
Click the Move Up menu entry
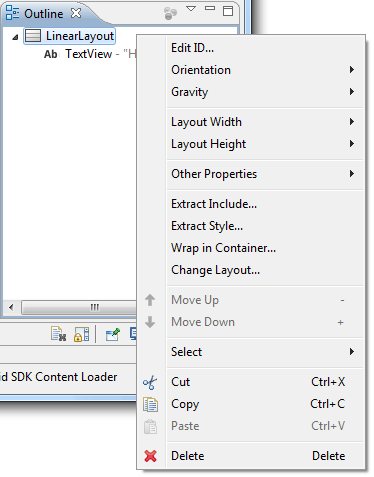[250, 300]
